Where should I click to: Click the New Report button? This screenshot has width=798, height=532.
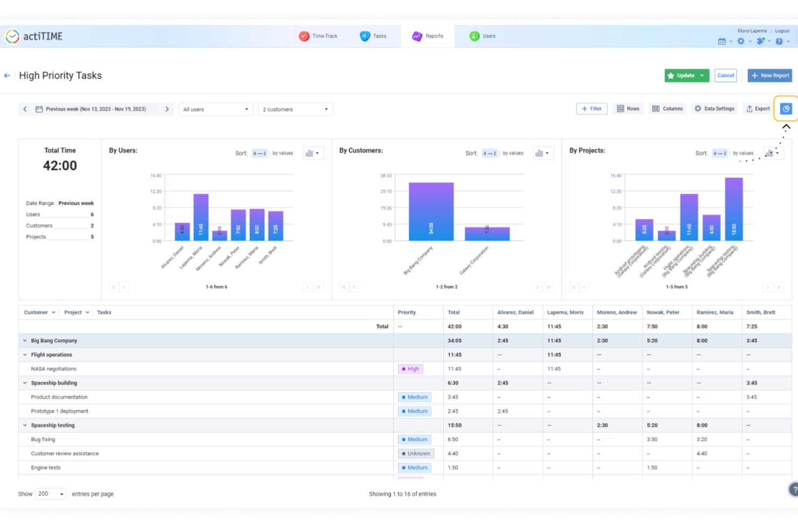(770, 75)
